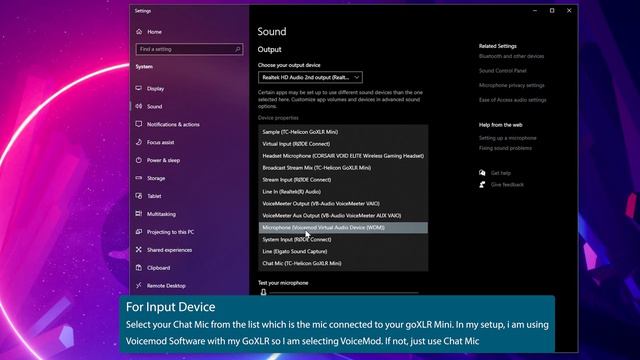This screenshot has width=640, height=360.
Task: Open Microphone privacy settings link
Action: coord(511,85)
